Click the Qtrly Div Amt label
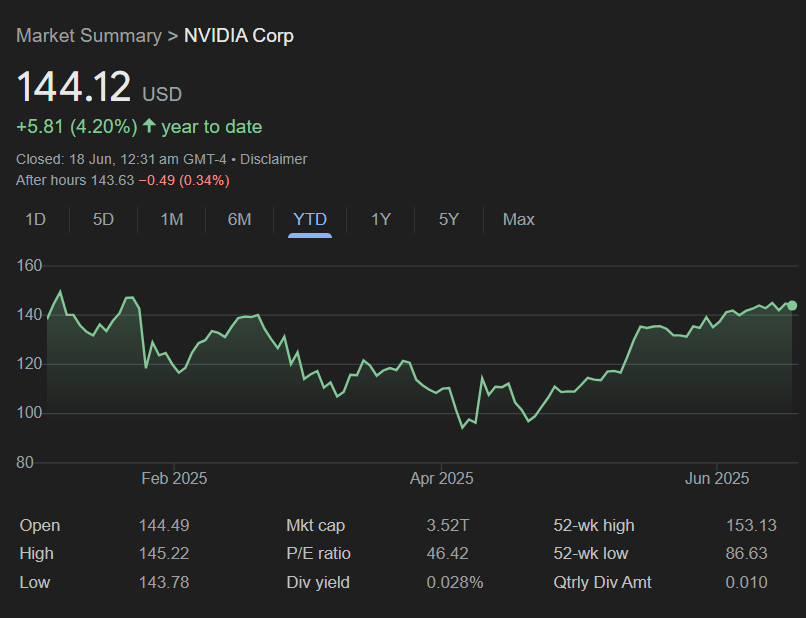 click(x=602, y=583)
